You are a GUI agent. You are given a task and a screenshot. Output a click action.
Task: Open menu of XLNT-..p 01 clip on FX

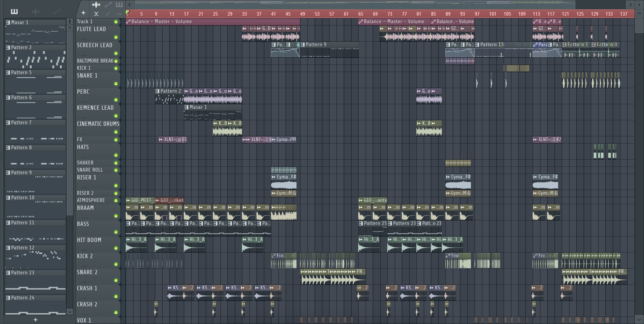coord(161,140)
